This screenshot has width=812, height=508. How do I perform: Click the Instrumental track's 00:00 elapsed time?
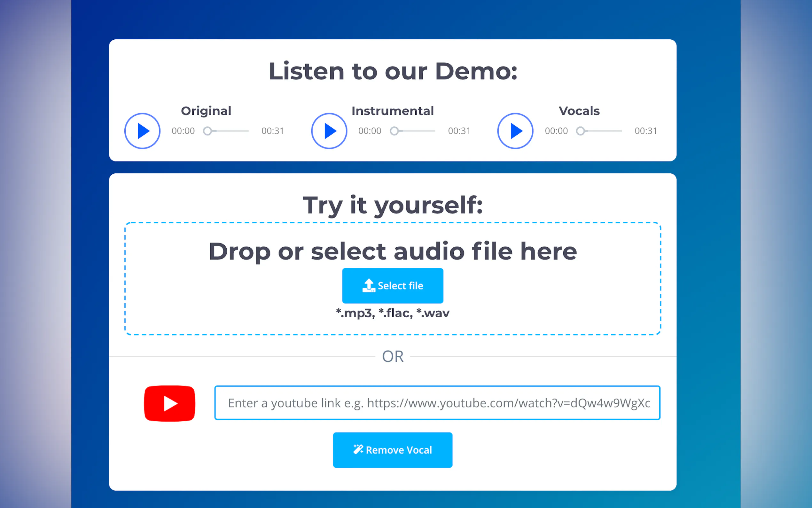pos(370,131)
